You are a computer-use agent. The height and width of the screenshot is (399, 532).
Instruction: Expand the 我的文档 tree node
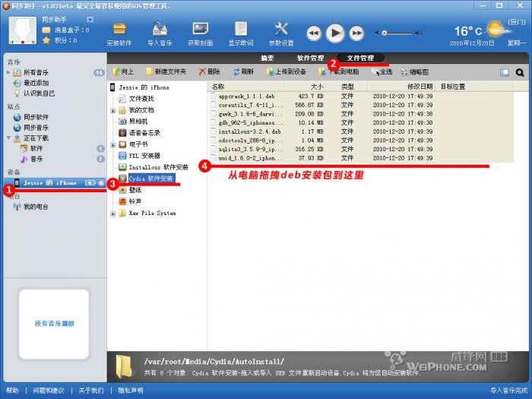(x=112, y=111)
